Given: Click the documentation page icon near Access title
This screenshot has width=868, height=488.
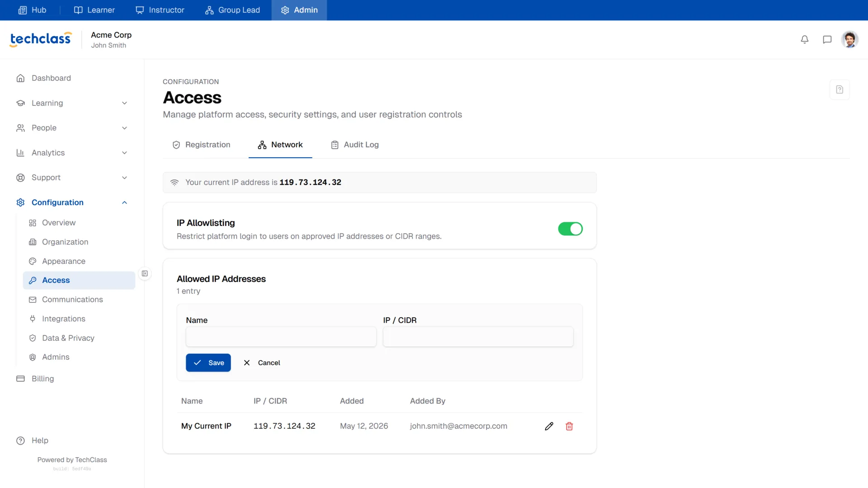Looking at the screenshot, I should pos(840,89).
